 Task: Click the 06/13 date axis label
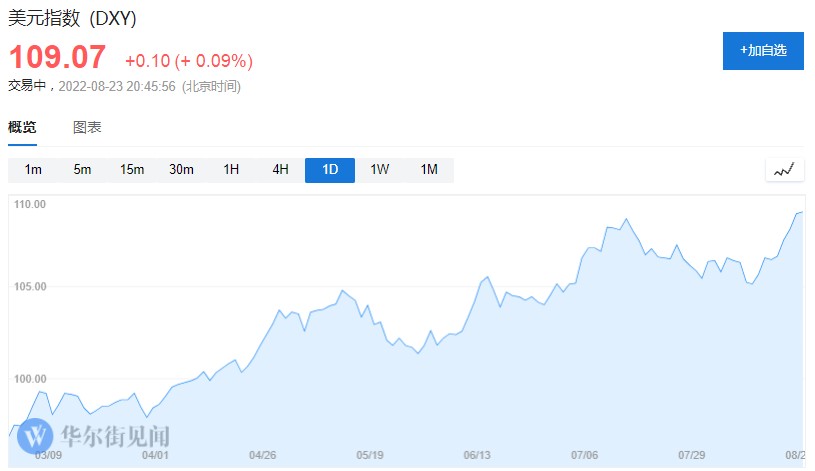click(x=476, y=455)
